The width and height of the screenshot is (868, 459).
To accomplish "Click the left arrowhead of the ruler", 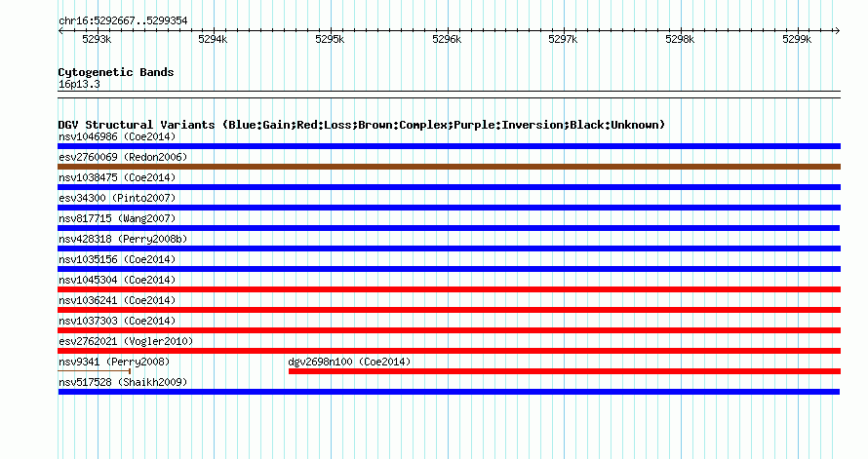I will 60,31.
